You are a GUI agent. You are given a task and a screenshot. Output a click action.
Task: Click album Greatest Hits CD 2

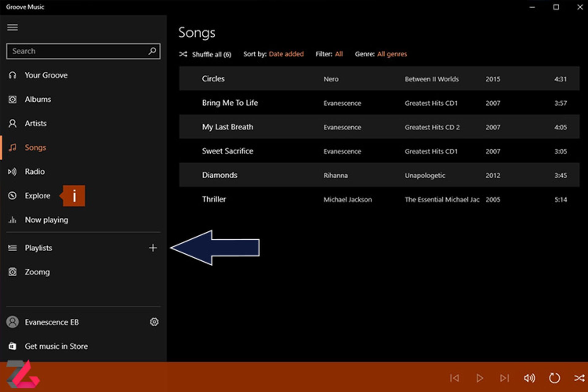(x=432, y=127)
